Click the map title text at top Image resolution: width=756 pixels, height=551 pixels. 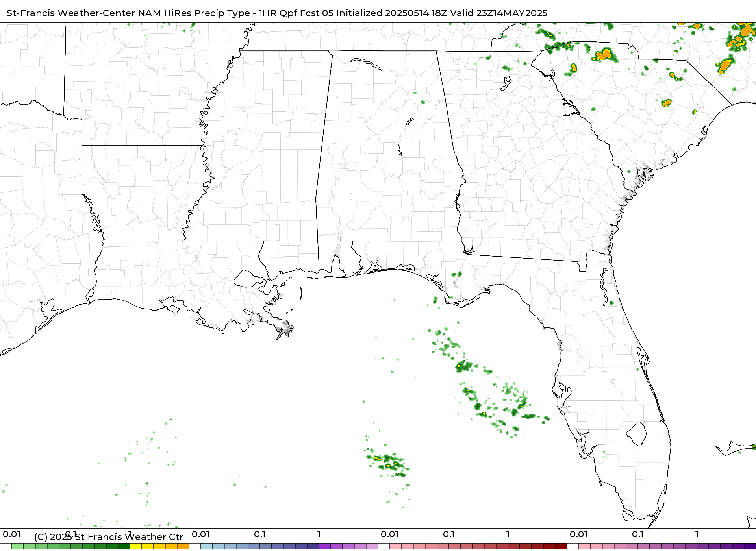click(277, 13)
